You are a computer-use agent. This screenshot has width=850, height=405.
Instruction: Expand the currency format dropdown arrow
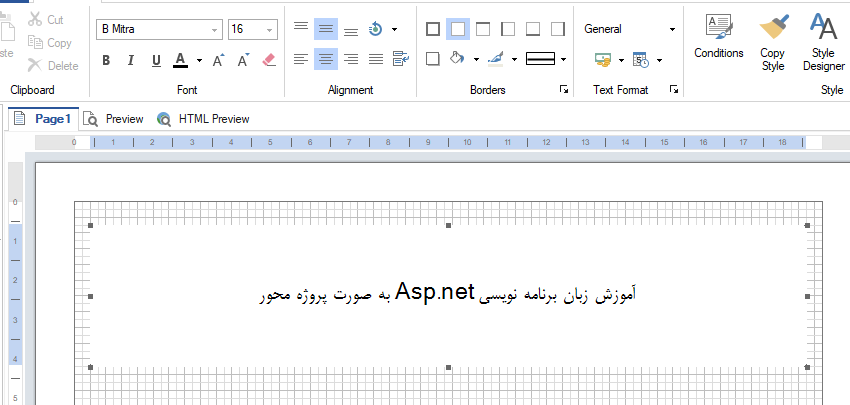(x=621, y=60)
